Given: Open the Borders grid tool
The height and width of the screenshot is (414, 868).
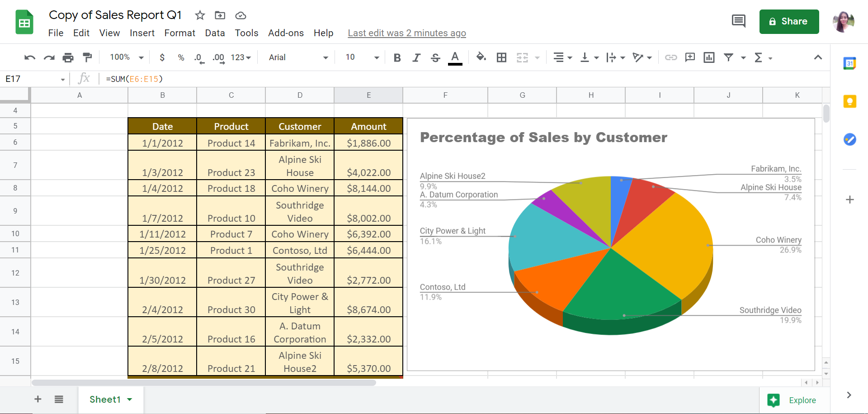Looking at the screenshot, I should (x=501, y=57).
